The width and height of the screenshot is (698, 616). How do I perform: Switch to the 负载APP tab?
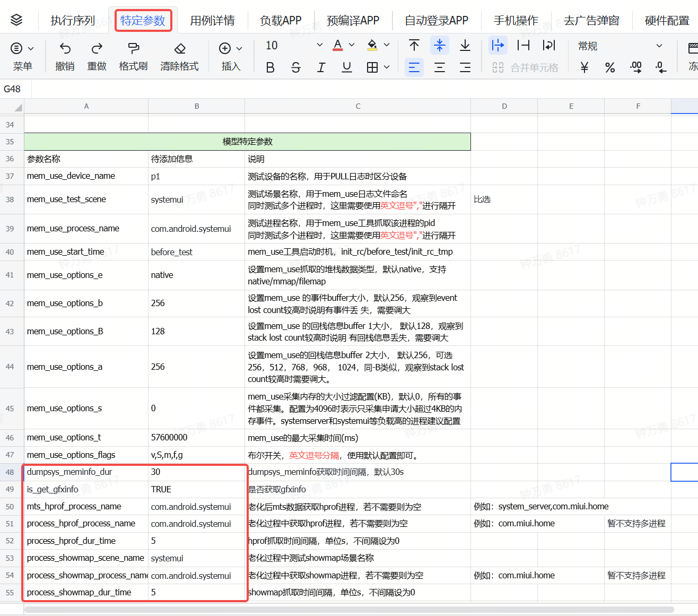pos(281,21)
